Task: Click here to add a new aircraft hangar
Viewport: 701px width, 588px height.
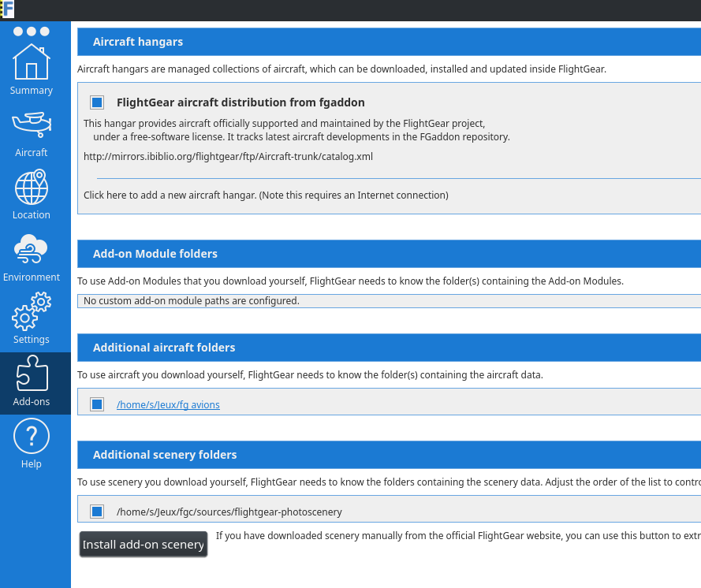Action: (266, 195)
